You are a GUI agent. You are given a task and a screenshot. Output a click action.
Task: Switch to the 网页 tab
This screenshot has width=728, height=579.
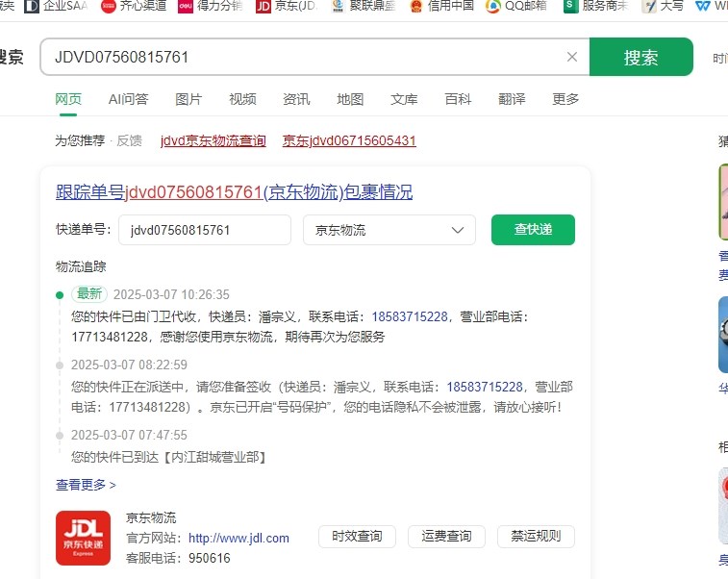click(x=68, y=99)
